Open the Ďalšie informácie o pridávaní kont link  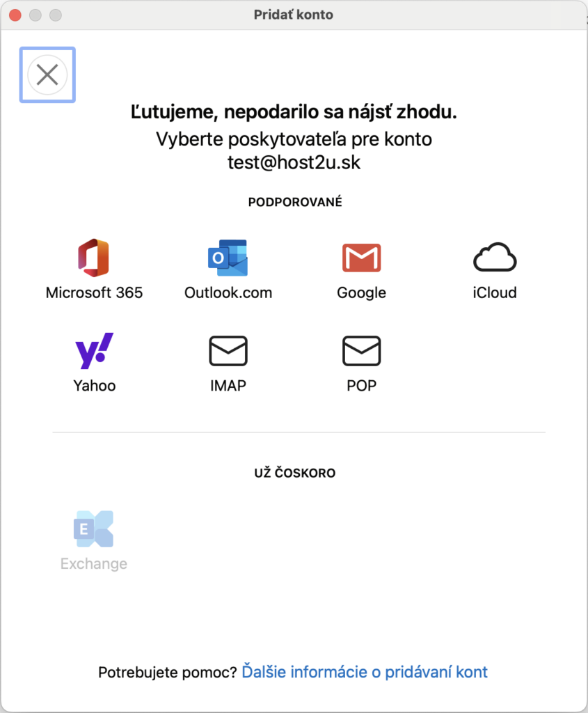click(x=365, y=672)
